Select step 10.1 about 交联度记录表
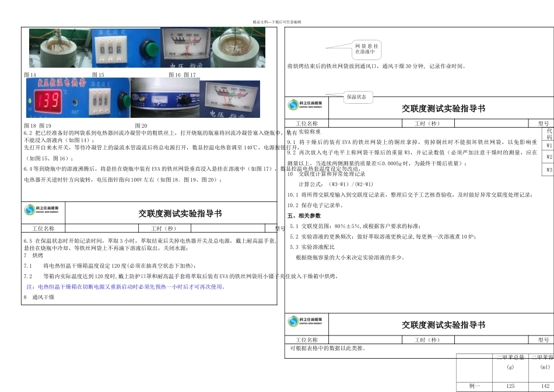 (410, 195)
